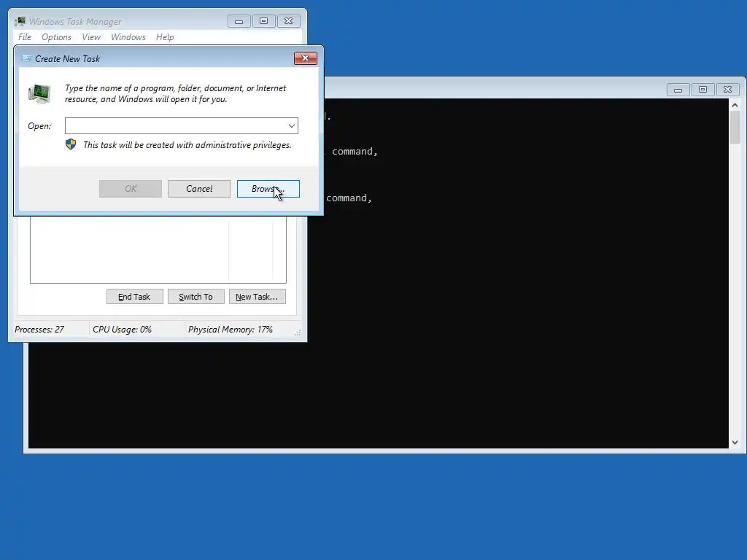Close the Create New Task dialog
This screenshot has height=560, width=747.
[x=306, y=58]
